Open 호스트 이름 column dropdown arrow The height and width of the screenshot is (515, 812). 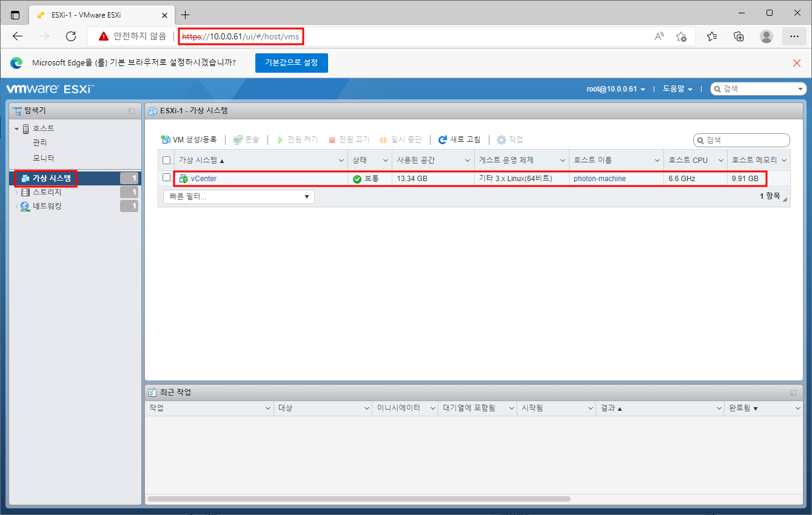tap(657, 161)
